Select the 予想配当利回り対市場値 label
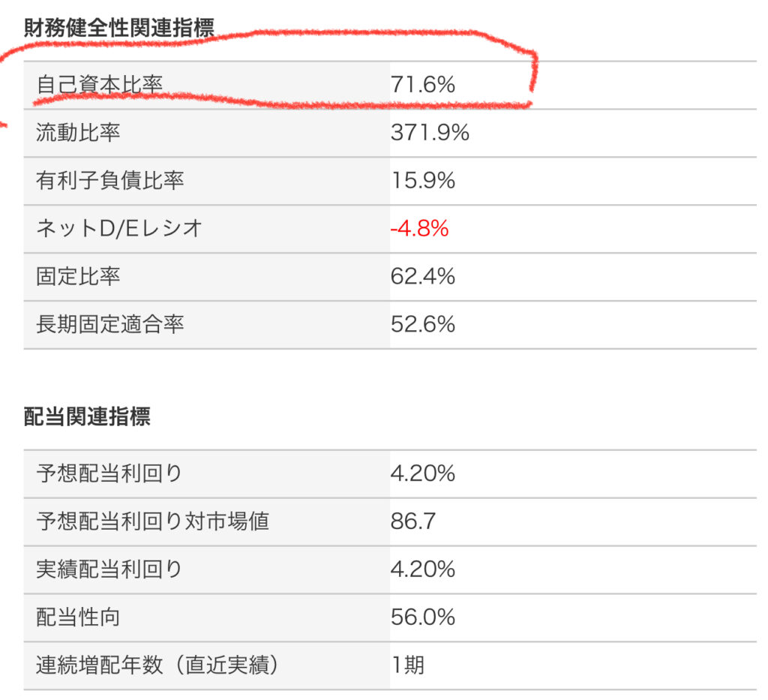Image resolution: width=768 pixels, height=700 pixels. (151, 521)
